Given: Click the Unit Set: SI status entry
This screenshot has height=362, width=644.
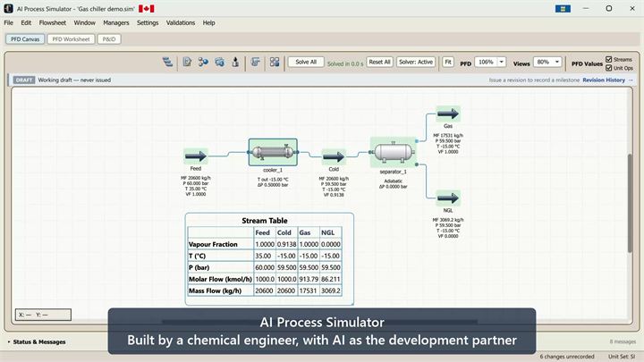Looking at the screenshot, I should tap(622, 357).
